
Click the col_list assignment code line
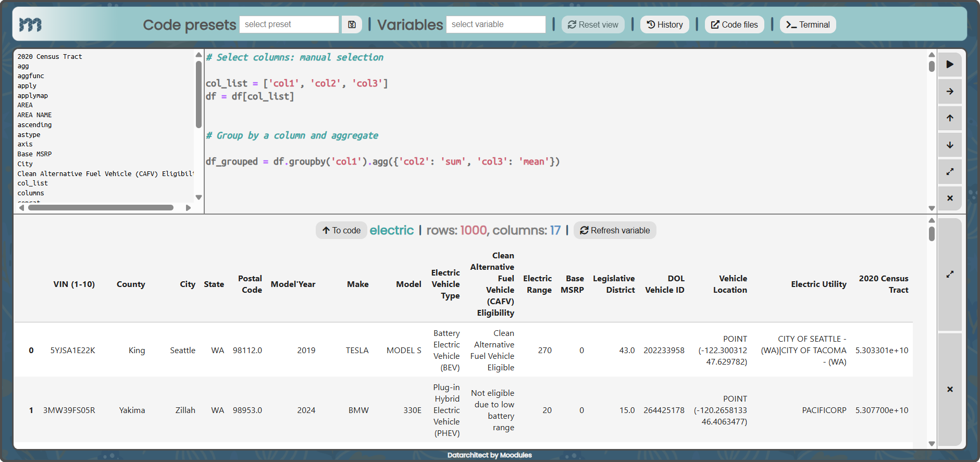click(297, 83)
